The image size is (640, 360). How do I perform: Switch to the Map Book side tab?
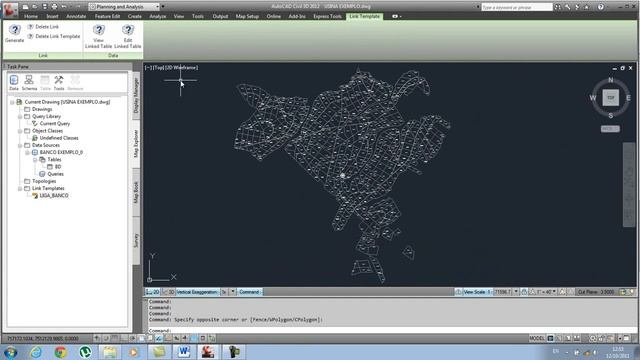point(136,192)
